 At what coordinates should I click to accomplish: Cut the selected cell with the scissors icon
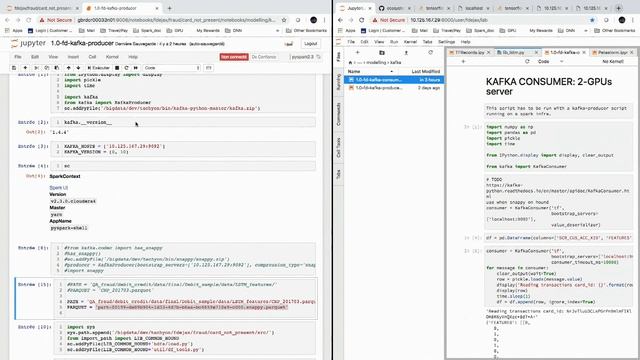[x=36, y=68]
